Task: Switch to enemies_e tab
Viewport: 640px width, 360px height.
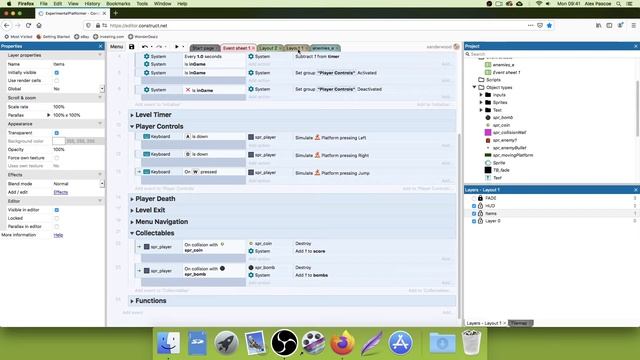Action: [x=325, y=48]
